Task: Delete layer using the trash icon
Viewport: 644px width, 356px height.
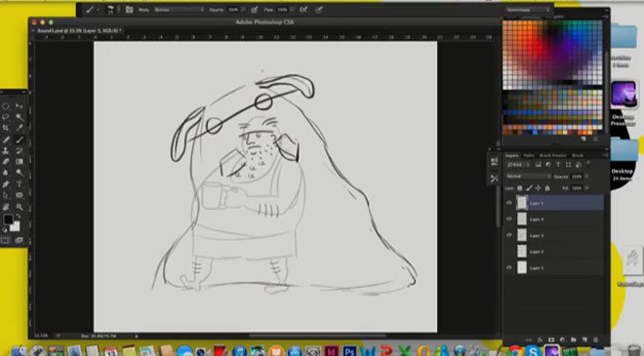Action: (x=595, y=340)
